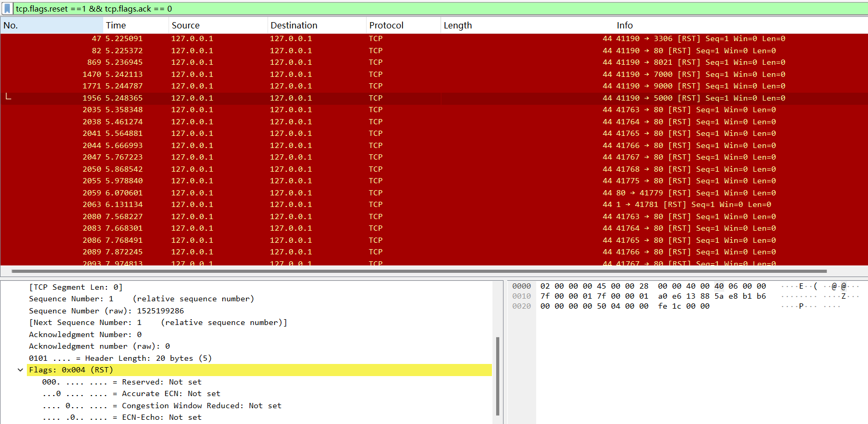The height and width of the screenshot is (424, 868).
Task: Sort by the Time column header
Action: click(x=135, y=25)
